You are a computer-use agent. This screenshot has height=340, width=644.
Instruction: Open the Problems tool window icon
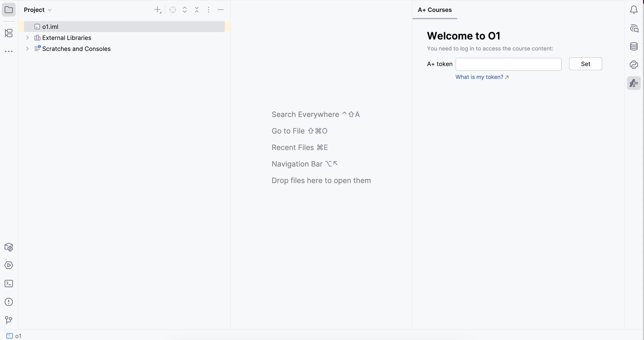click(9, 302)
